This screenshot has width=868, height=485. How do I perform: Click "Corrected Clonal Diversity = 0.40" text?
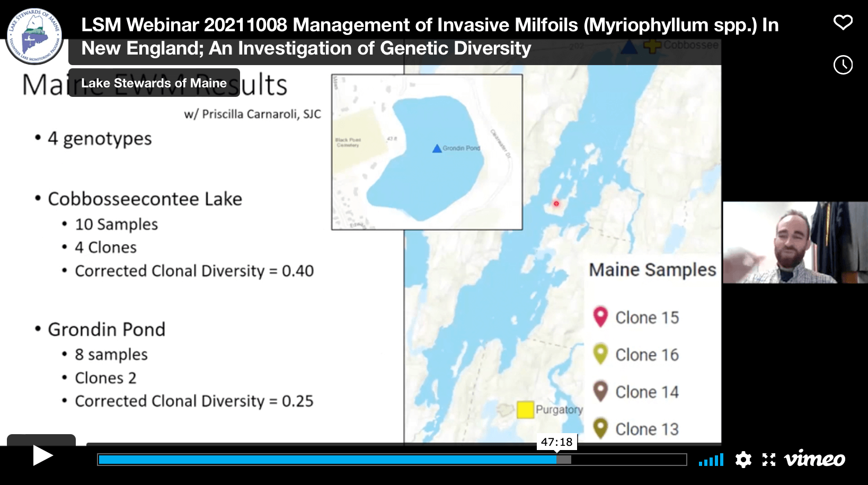[194, 271]
